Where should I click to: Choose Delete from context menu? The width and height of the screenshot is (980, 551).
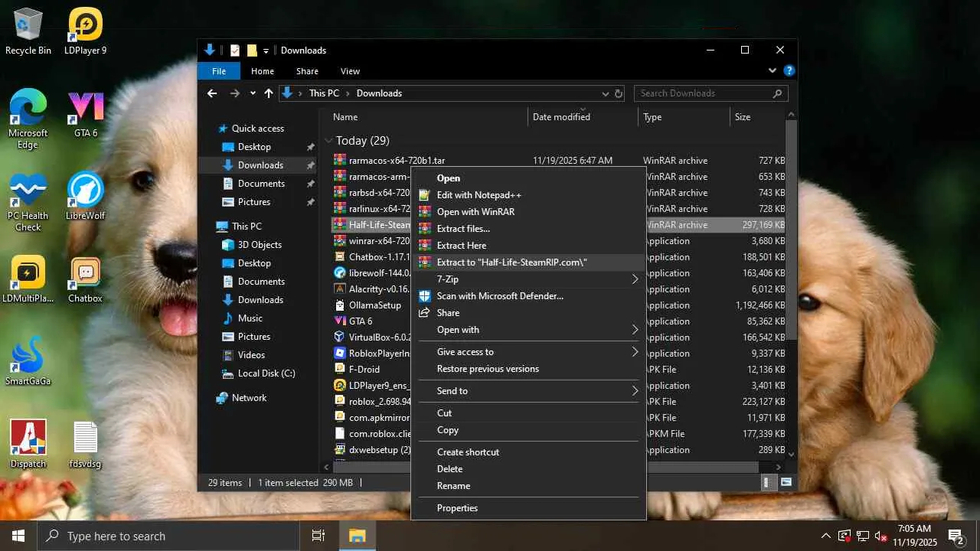point(528,469)
